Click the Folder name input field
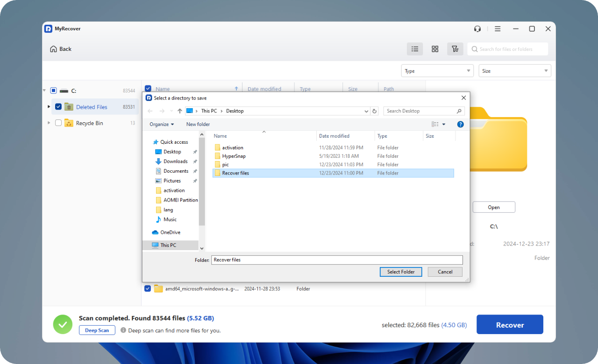The image size is (598, 364). [x=336, y=260]
